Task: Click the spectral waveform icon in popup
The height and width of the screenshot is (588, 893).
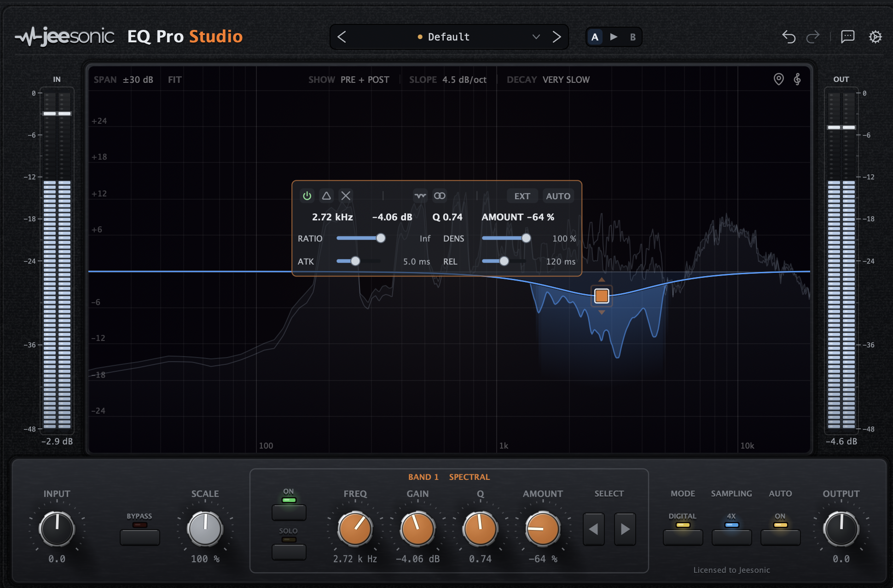Action: [x=420, y=196]
